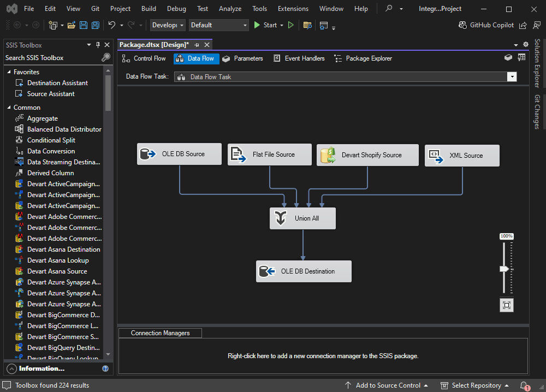Open the Package Explorer tab
Image resolution: width=546 pixels, height=392 pixels.
[x=363, y=58]
